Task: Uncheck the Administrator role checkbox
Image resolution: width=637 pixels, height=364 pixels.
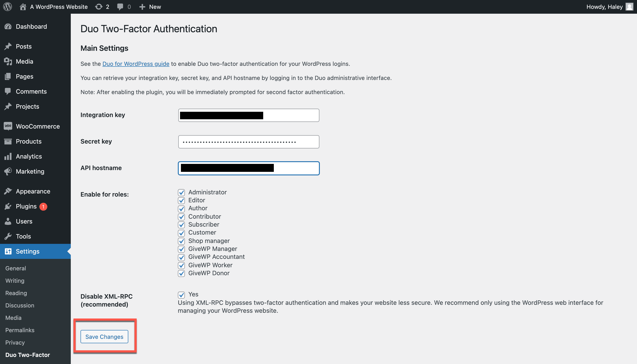Action: [x=181, y=192]
